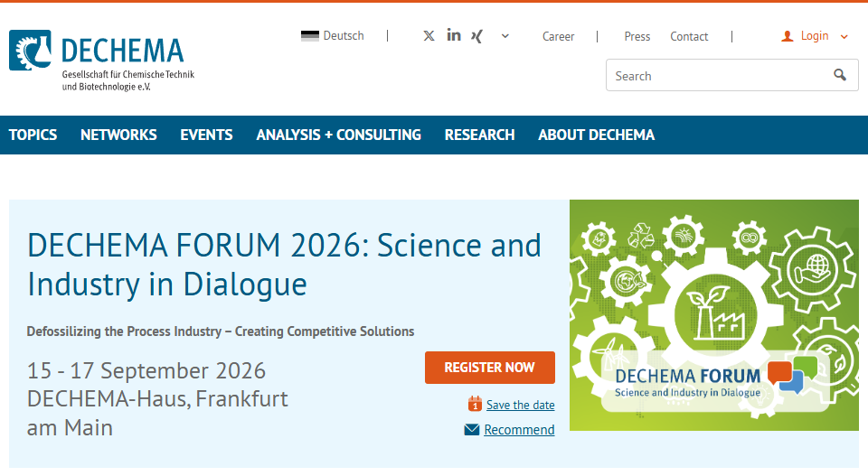The height and width of the screenshot is (476, 868).
Task: Click the Recommend envelope icon
Action: pyautogui.click(x=472, y=430)
